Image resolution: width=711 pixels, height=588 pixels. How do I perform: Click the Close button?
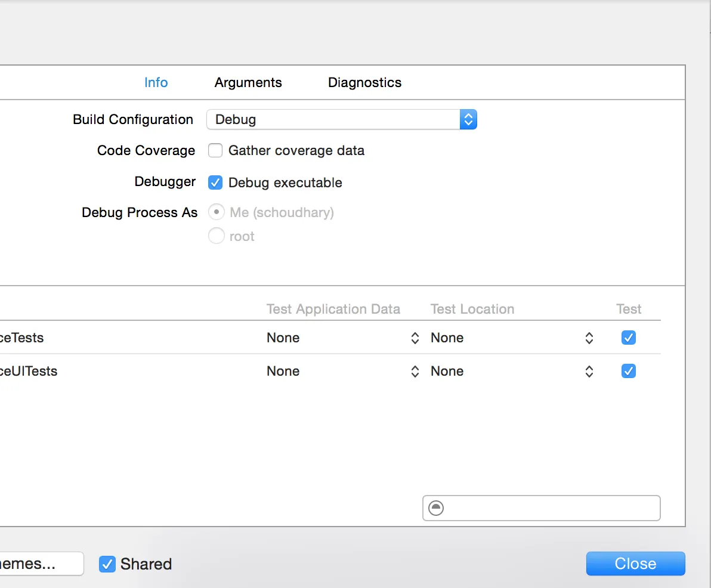point(635,564)
